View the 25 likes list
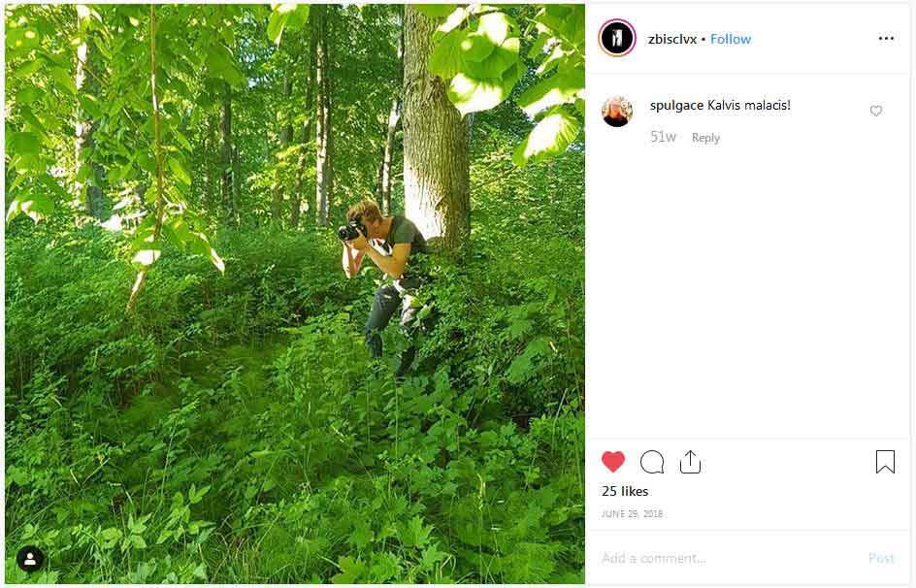The image size is (916, 588). [625, 491]
